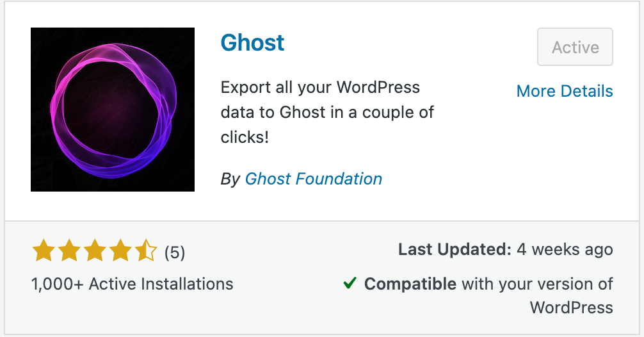This screenshot has height=337, width=644.
Task: Click the 4 weeks ago timestamp
Action: (x=565, y=249)
